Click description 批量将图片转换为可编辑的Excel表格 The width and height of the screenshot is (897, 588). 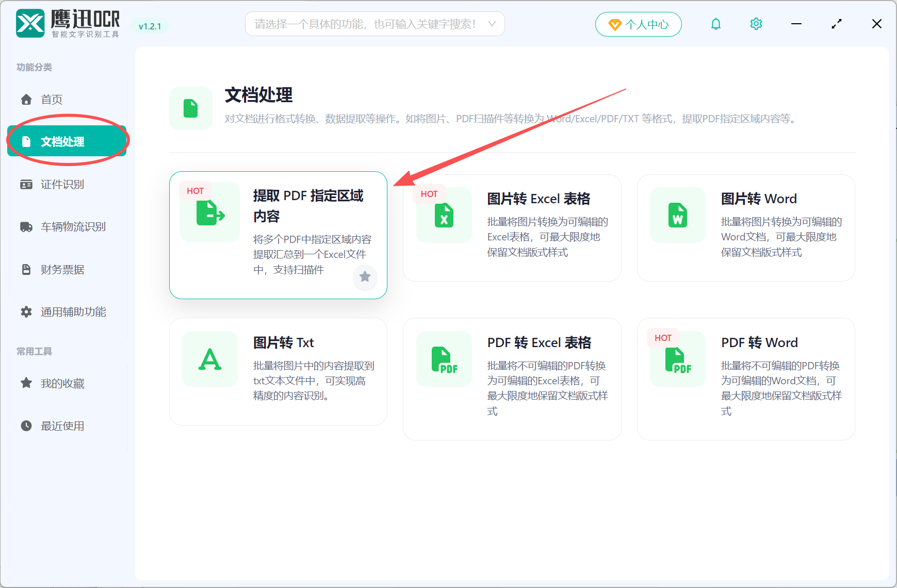[548, 237]
